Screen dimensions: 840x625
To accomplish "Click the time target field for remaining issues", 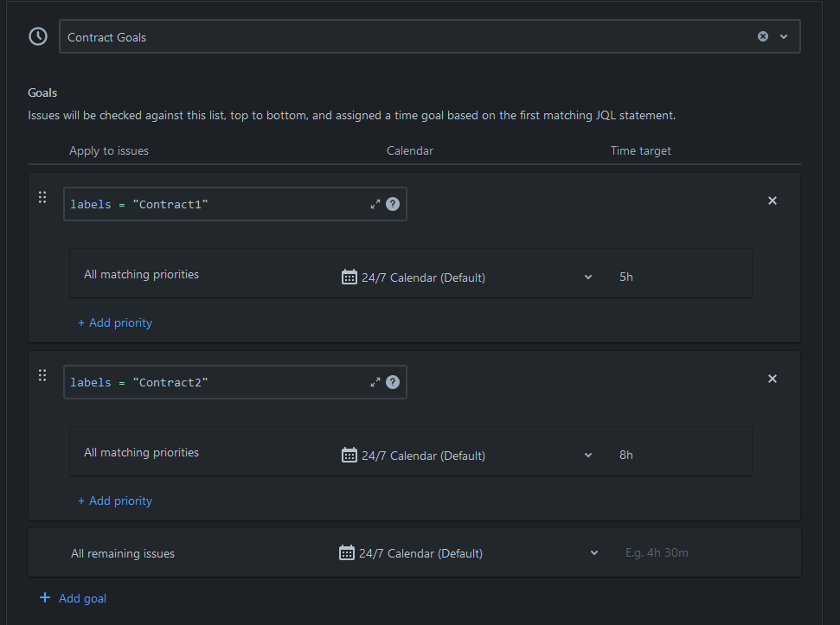I will tap(657, 552).
